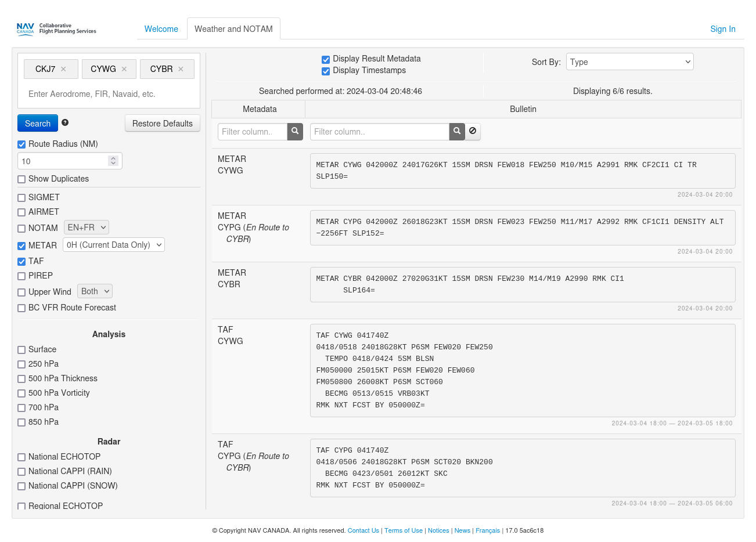Open the Sign In link

click(x=722, y=29)
